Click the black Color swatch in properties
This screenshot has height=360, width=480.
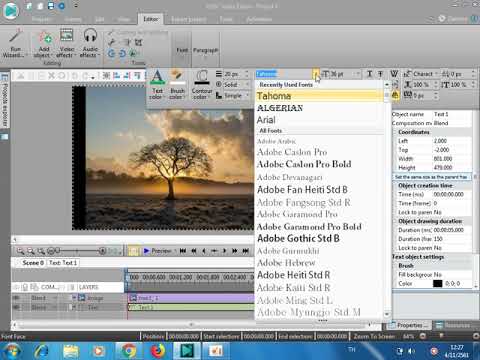point(437,283)
